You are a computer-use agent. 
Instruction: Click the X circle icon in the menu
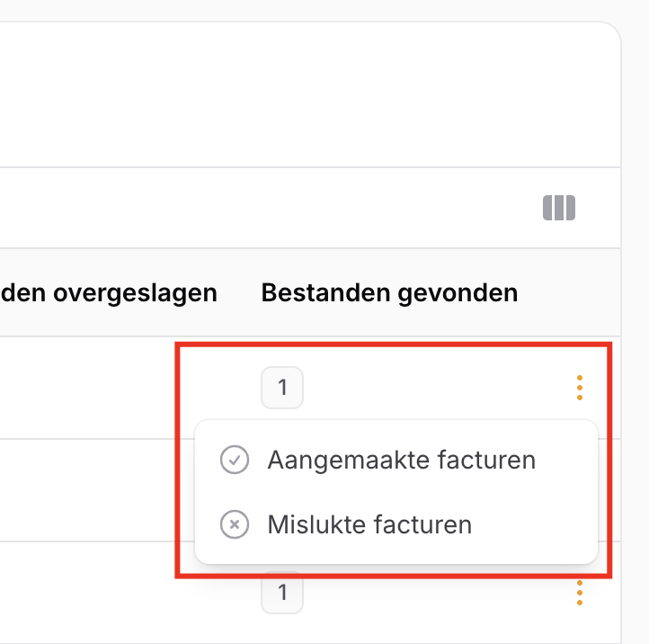pos(235,524)
